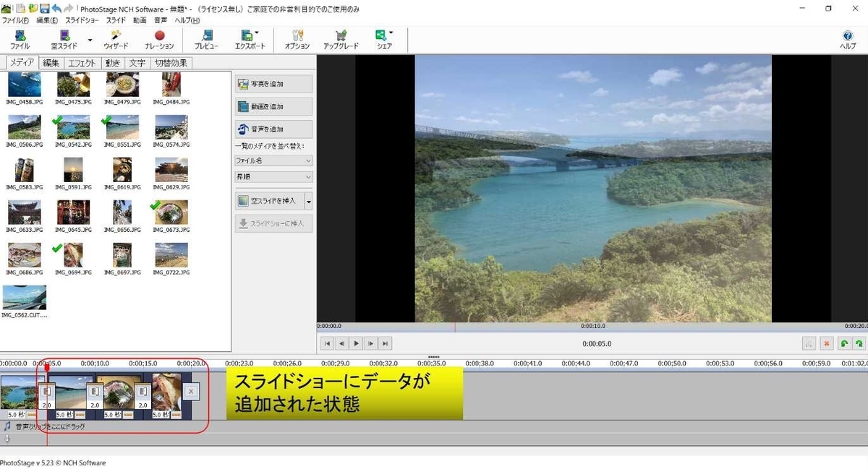Open the 昇順 sort order dropdown
This screenshot has height=469, width=868.
(273, 177)
